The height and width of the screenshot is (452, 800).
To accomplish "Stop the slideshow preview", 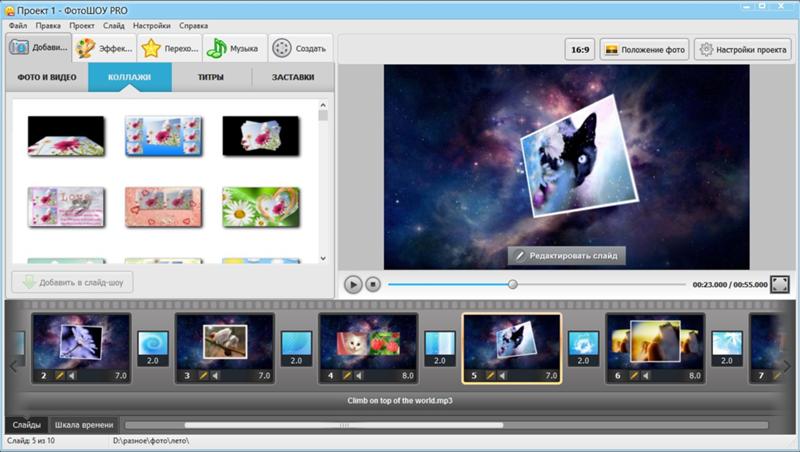I will coord(373,284).
